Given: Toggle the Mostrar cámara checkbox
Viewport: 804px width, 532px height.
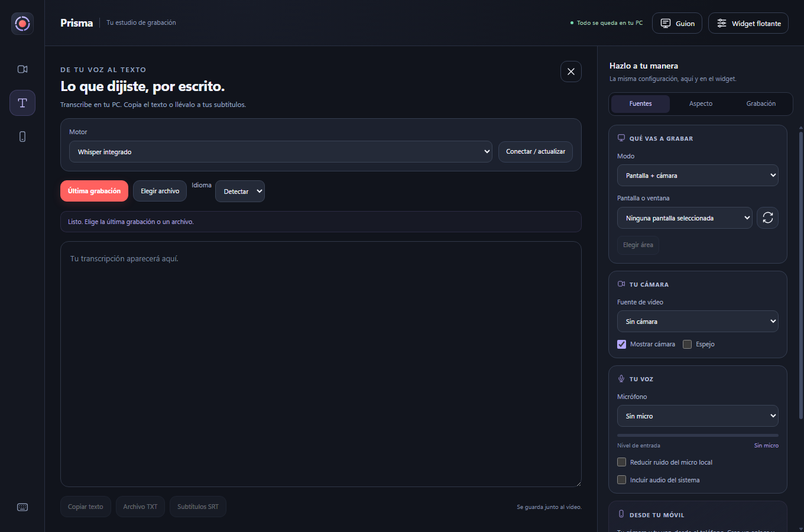Looking at the screenshot, I should click(x=621, y=344).
